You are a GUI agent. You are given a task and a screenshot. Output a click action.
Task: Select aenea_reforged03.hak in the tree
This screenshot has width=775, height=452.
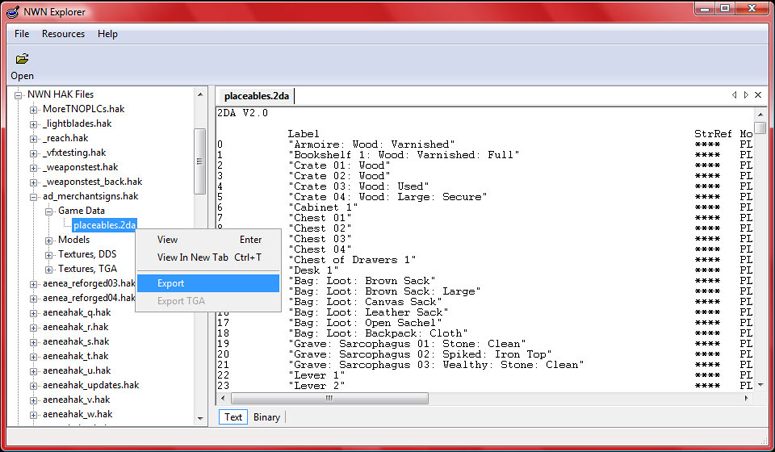(88, 283)
